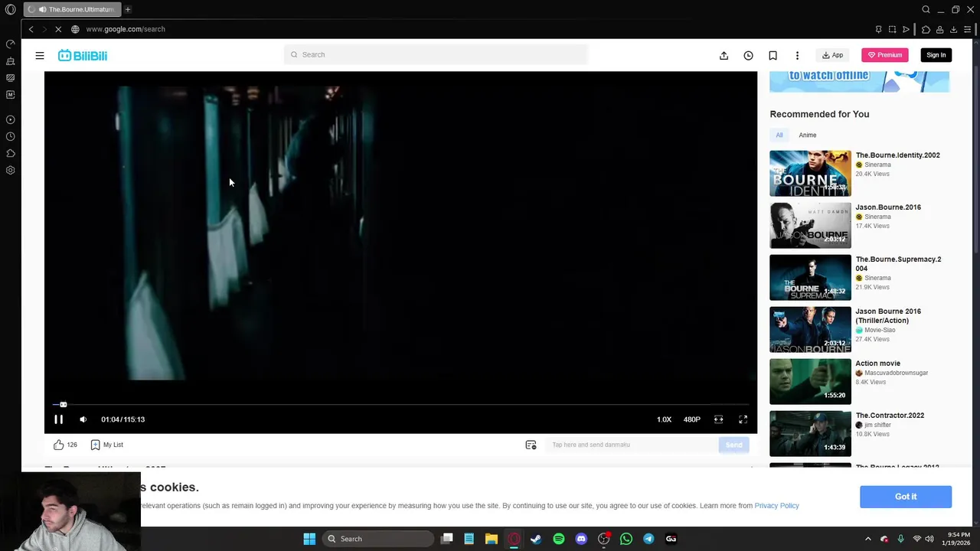Open sidebar speed dial gauge icon
980x551 pixels.
10,44
